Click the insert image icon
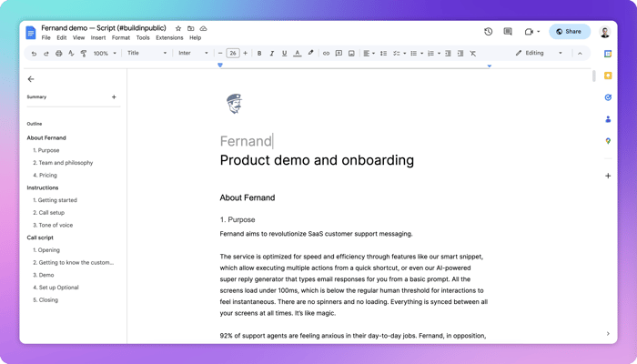Viewport: 637px width, 364px height. click(351, 53)
